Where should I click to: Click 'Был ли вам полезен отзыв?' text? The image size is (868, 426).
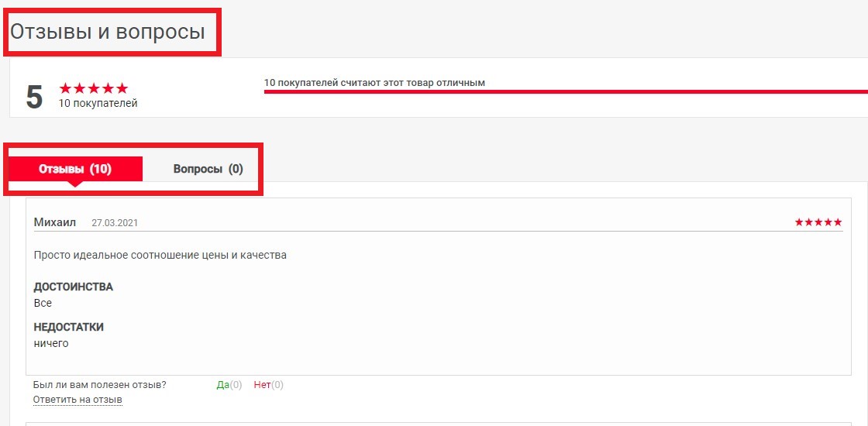point(99,385)
